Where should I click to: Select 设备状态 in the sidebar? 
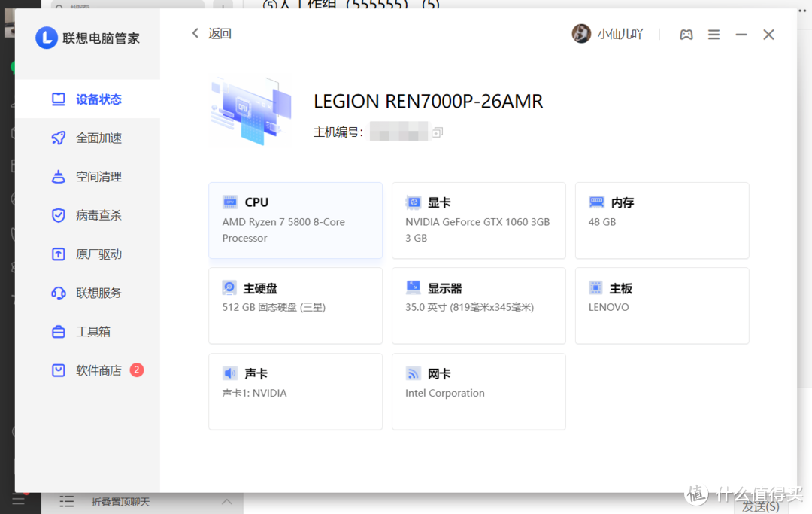[87, 99]
